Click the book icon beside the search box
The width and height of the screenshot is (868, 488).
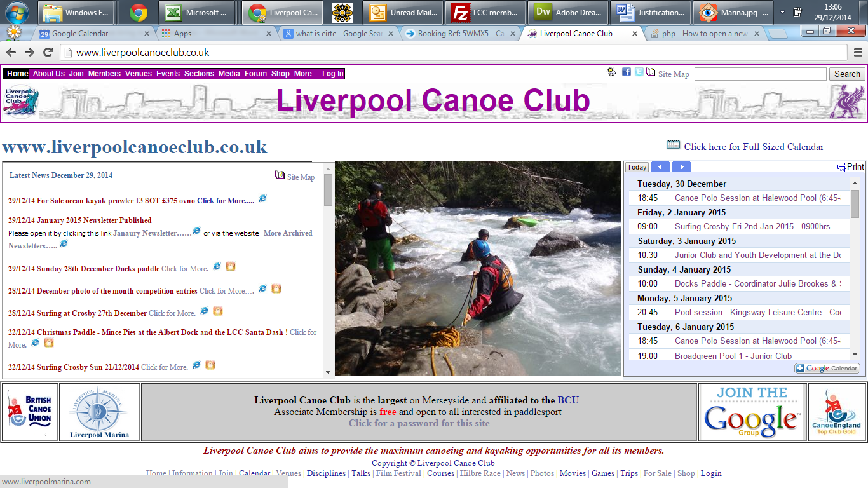(650, 72)
